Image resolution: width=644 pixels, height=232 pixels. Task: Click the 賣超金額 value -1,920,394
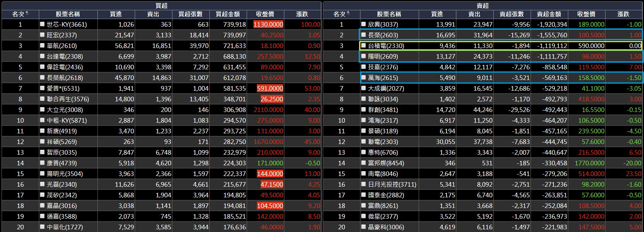(552, 24)
